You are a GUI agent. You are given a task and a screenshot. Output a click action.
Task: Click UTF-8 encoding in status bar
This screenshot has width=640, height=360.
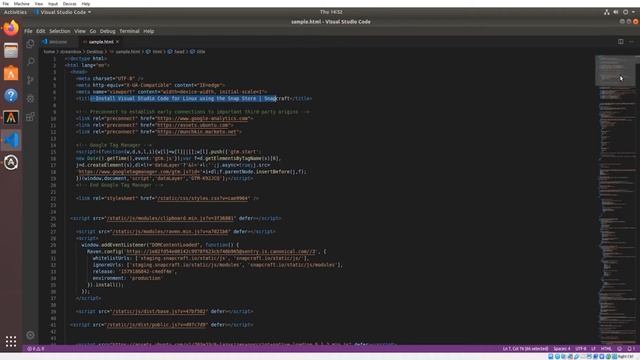[581, 349]
